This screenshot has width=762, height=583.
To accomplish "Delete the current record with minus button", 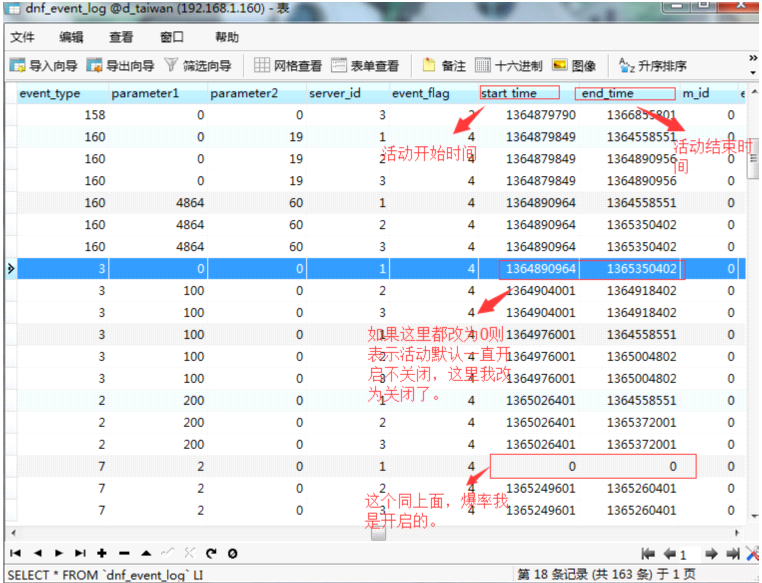I will [x=123, y=553].
